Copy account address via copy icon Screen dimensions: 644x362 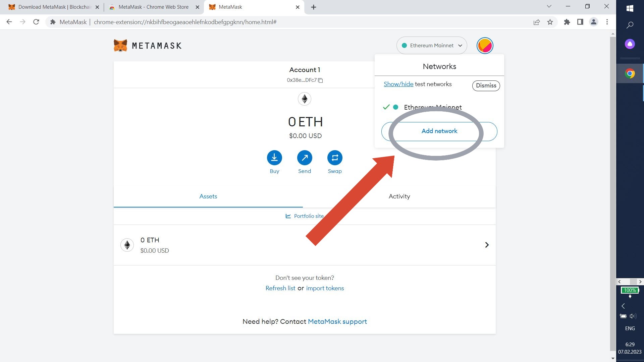coord(320,80)
